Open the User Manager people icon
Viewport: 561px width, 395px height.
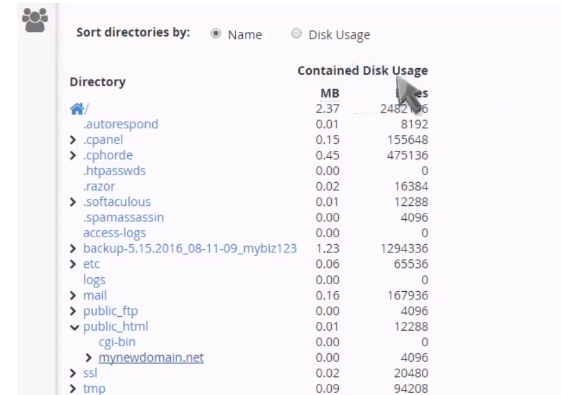(35, 20)
